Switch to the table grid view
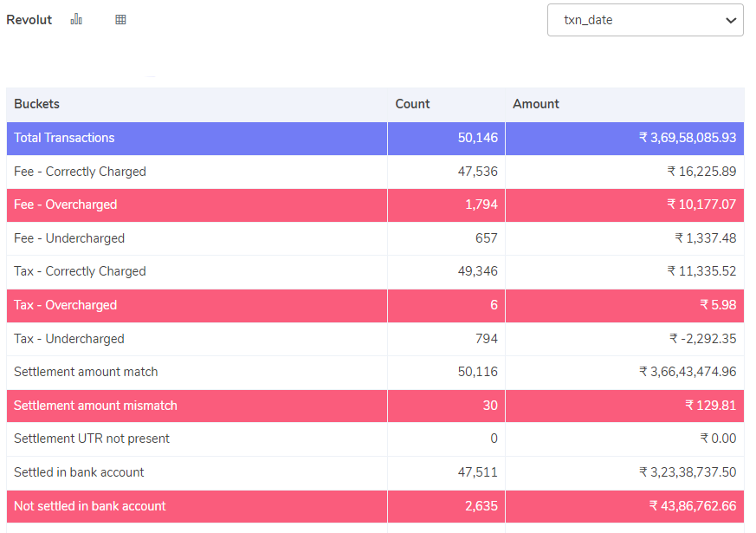 (120, 19)
